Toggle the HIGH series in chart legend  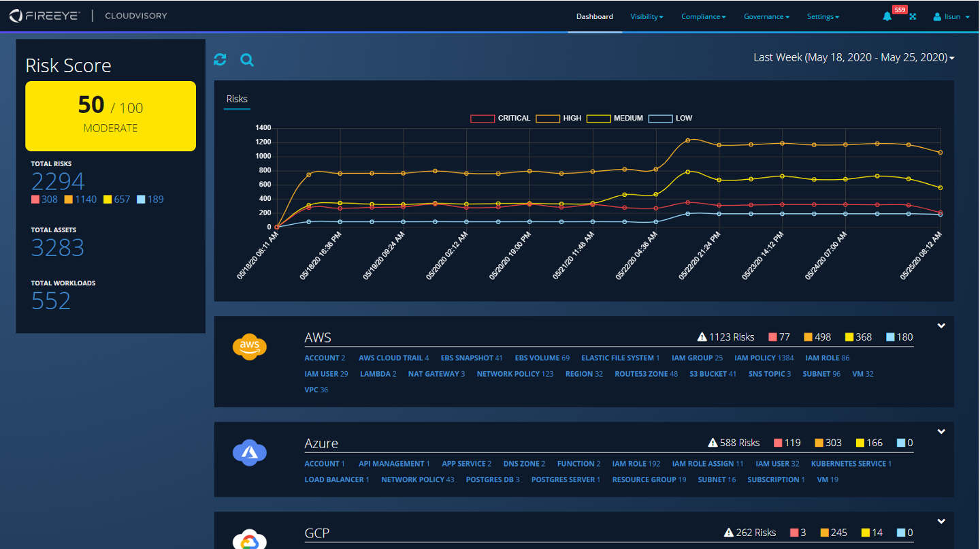559,119
